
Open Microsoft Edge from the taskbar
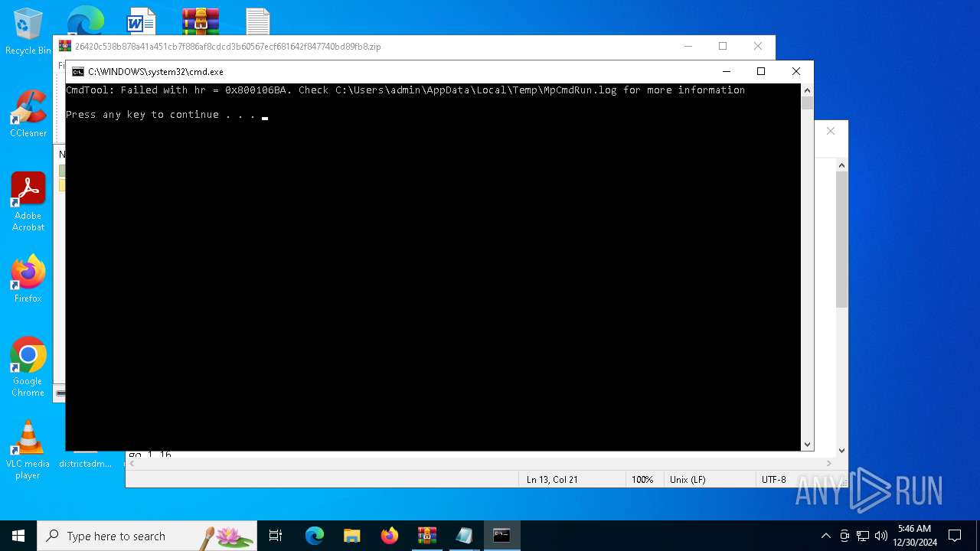coord(315,536)
